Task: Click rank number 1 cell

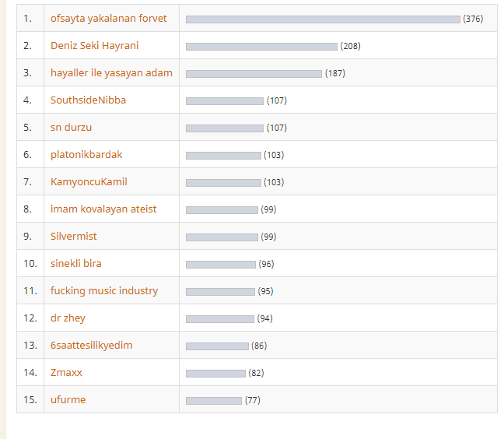Action: [30, 19]
